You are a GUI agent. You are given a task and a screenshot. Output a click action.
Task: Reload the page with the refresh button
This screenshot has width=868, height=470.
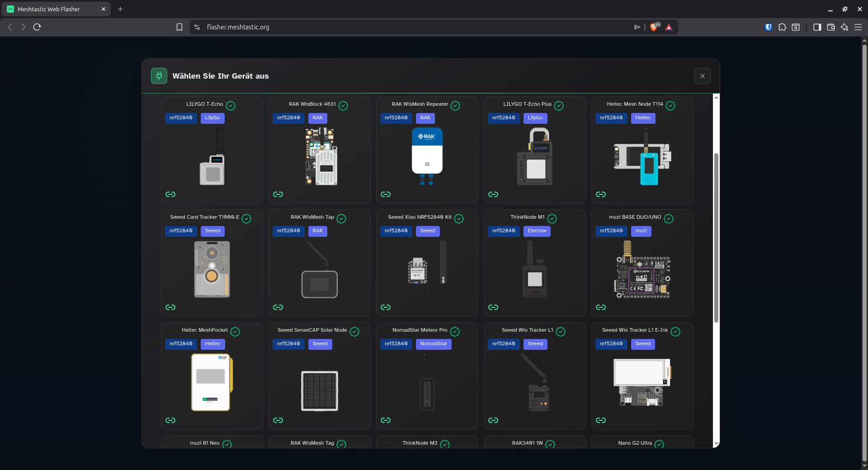click(37, 27)
